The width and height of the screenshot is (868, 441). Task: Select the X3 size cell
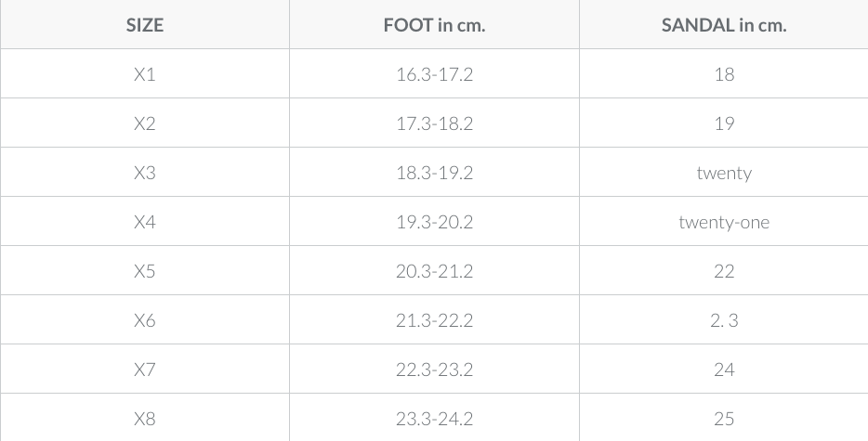click(x=144, y=172)
